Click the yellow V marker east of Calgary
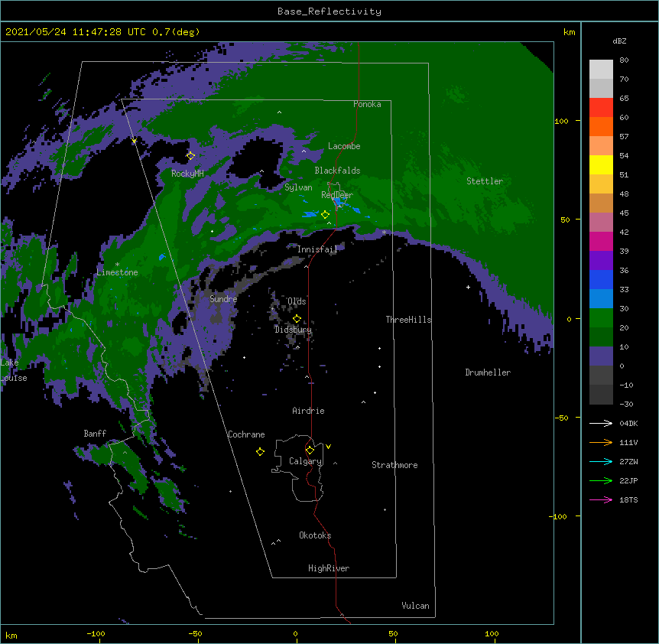Viewport: 659px width, 644px height. tap(328, 447)
